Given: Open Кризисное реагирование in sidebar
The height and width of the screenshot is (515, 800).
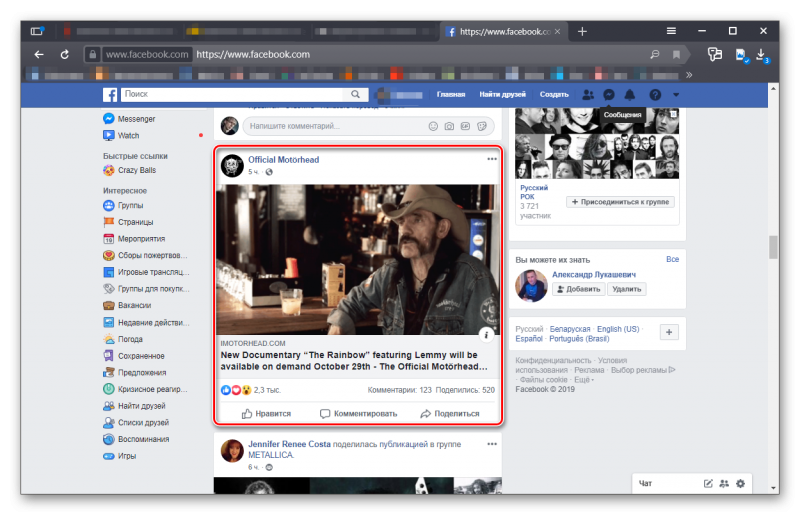Looking at the screenshot, I should click(x=145, y=389).
